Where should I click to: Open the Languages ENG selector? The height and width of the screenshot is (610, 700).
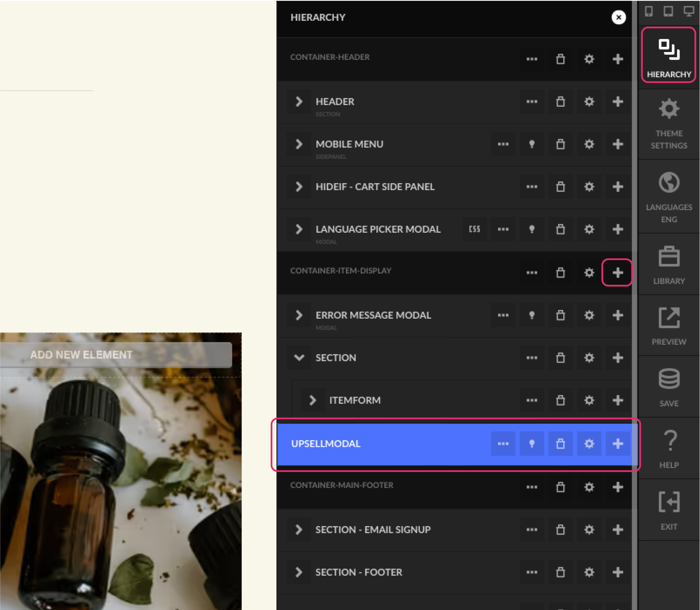tap(669, 197)
